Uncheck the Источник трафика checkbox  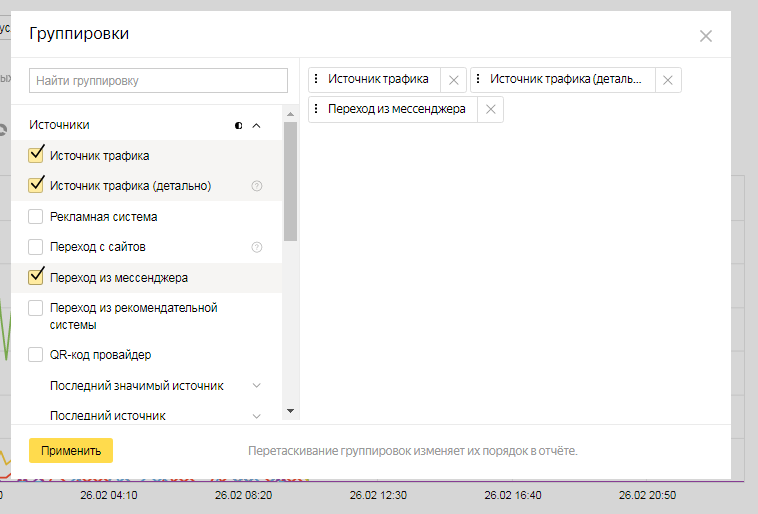(x=36, y=155)
